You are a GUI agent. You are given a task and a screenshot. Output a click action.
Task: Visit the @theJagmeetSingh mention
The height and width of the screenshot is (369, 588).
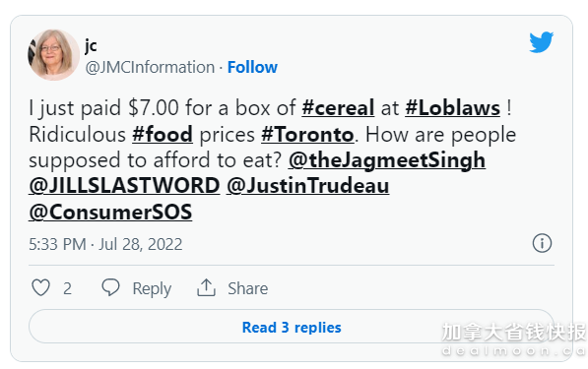[x=387, y=160]
